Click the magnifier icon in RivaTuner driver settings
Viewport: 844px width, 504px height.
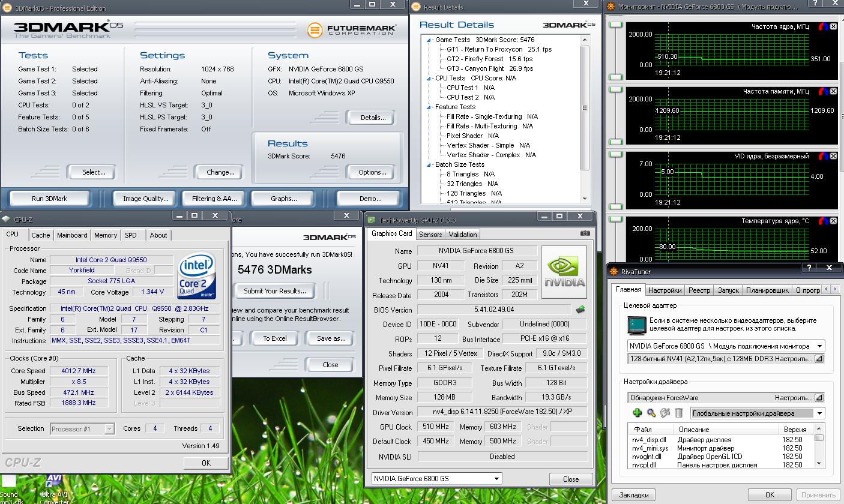coord(651,413)
